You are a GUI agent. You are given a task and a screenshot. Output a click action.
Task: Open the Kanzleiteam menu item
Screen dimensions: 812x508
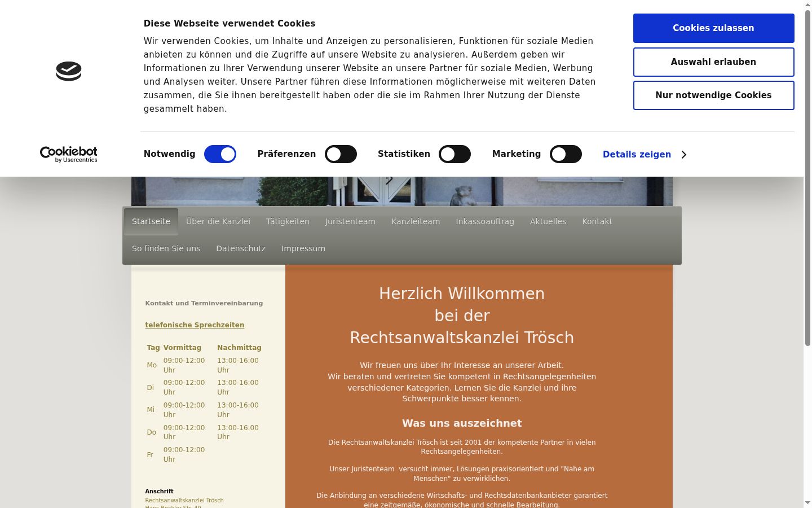click(416, 221)
